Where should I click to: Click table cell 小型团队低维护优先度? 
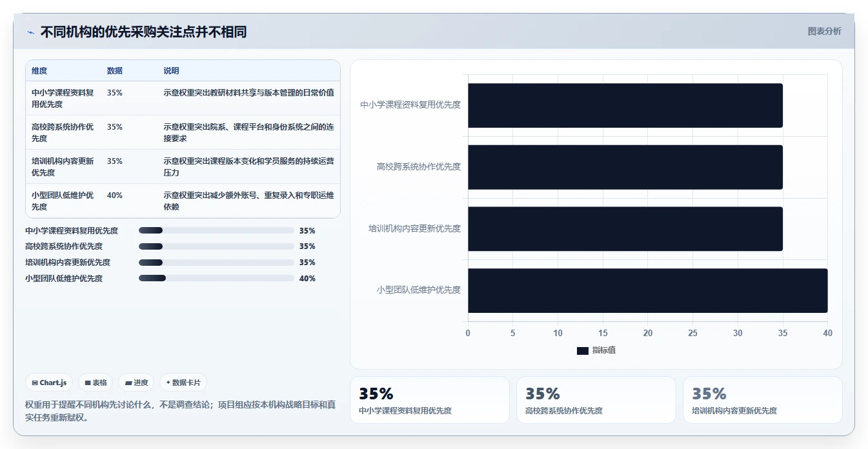63,201
